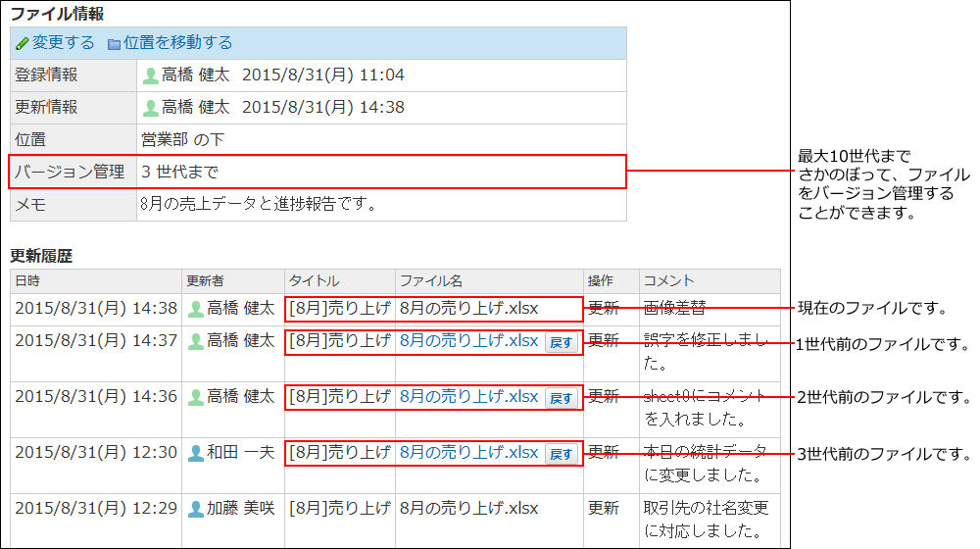Open the 8月の売り上げ.xlsx link at 12:30

click(468, 453)
